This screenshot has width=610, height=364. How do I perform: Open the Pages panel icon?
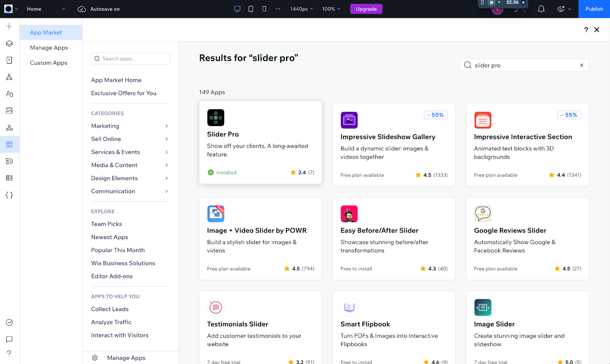[9, 60]
